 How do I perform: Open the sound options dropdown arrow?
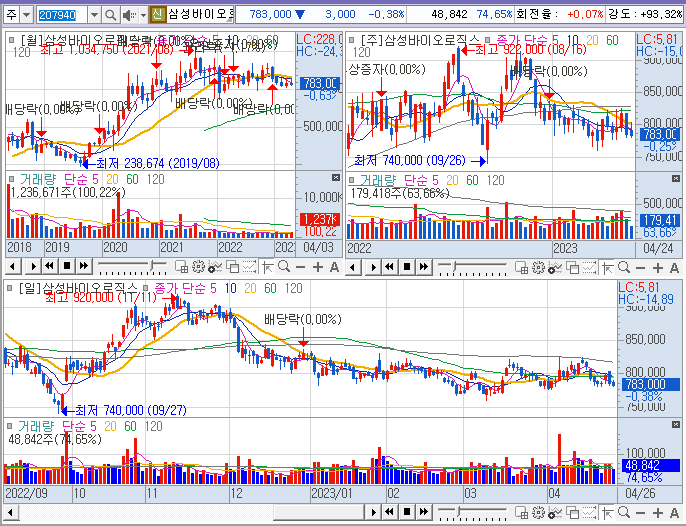pyautogui.click(x=144, y=15)
